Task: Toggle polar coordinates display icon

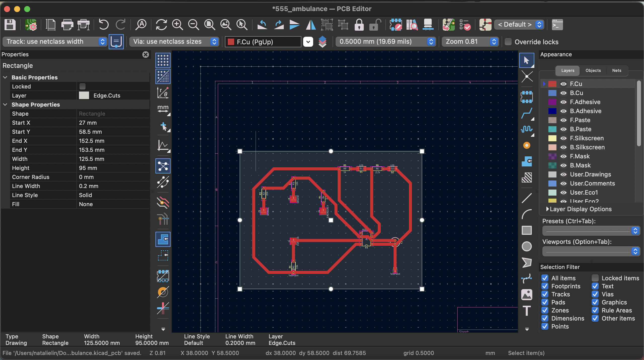Action: pos(163,93)
